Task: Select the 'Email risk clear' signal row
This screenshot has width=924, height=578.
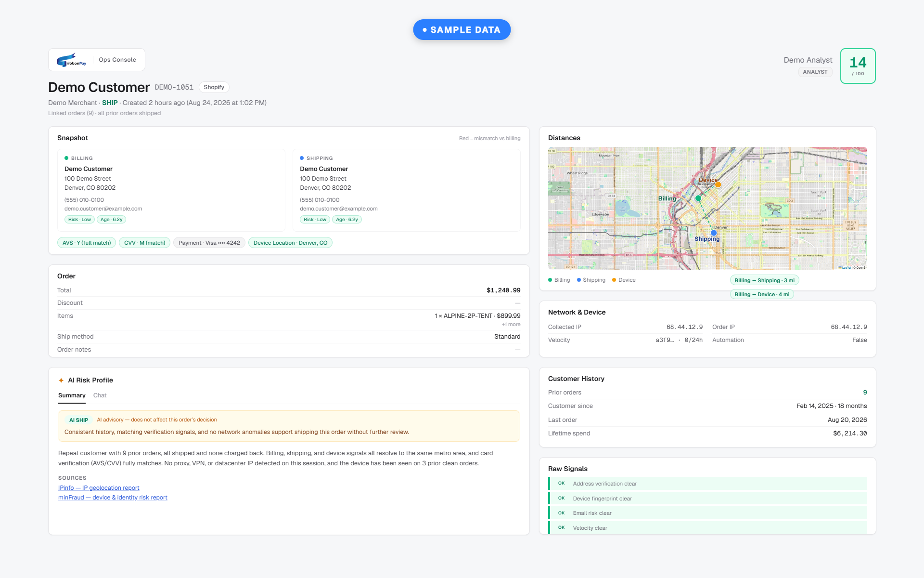Action: [707, 513]
